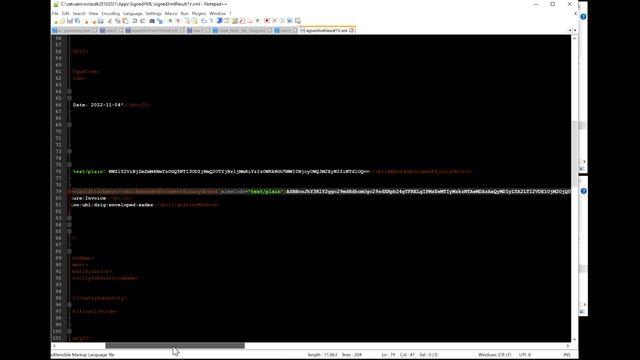Click the Save toolbar icon
This screenshot has height=360, width=640.
click(x=70, y=21)
